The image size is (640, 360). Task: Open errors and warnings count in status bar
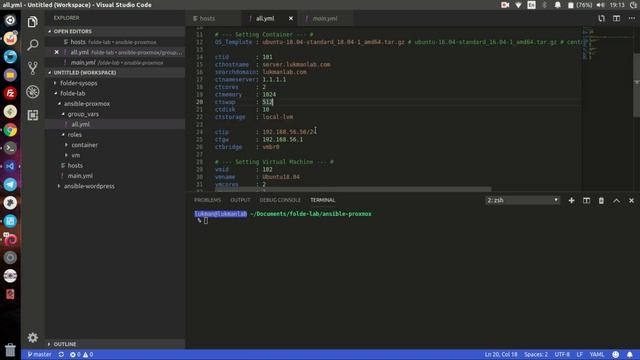coord(81,354)
